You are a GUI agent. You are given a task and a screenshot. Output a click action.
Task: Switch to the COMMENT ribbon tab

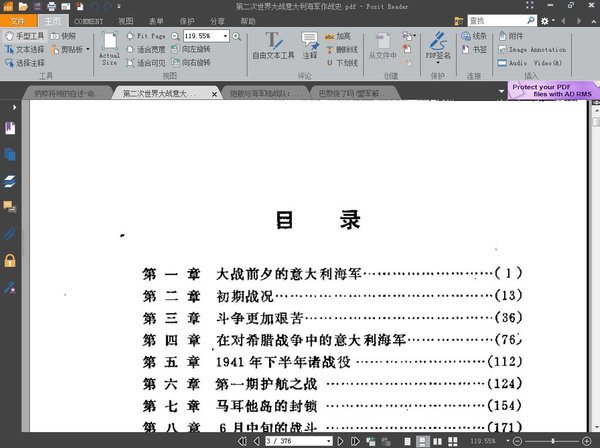point(88,21)
